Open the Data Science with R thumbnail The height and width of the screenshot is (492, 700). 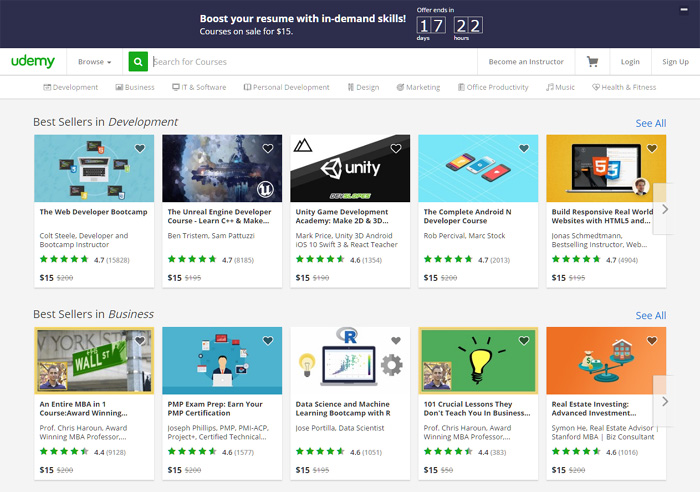pos(350,361)
